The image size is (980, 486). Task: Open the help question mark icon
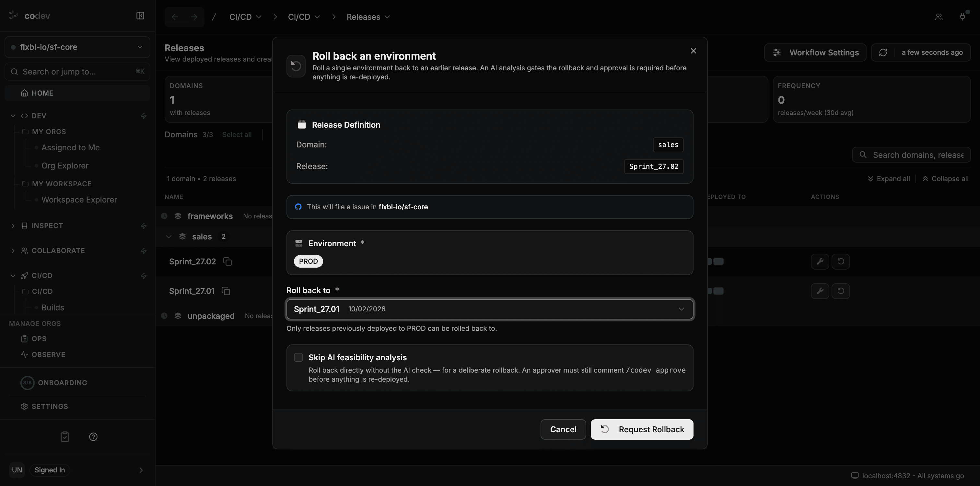coord(93,436)
